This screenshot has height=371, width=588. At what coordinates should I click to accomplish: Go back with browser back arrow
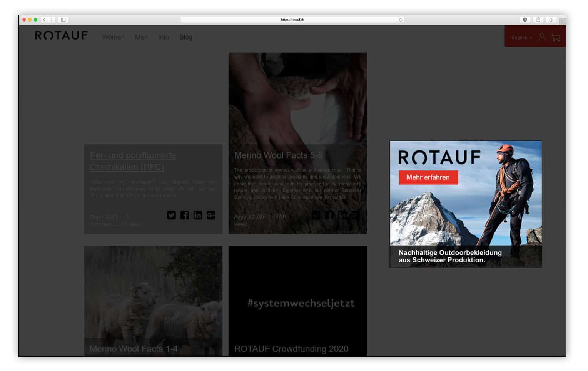pos(44,20)
